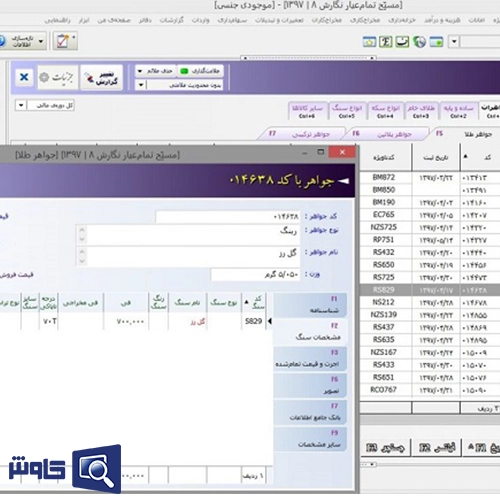Open the F6 تصویر image section
This screenshot has width=500, height=500.
310,386
